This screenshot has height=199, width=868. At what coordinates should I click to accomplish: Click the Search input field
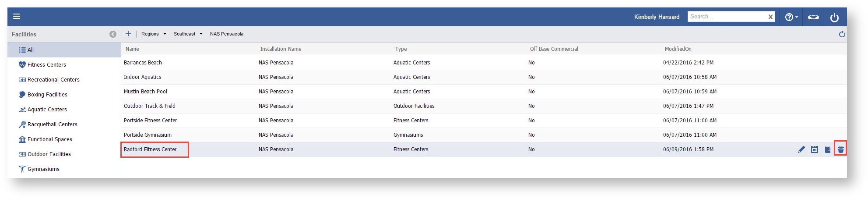coord(727,17)
